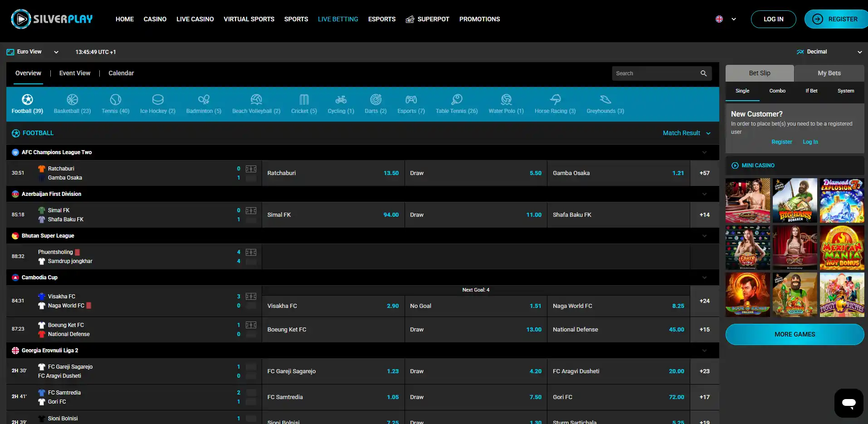Click the SilverPlay logo
868x424 pixels.
click(x=52, y=19)
